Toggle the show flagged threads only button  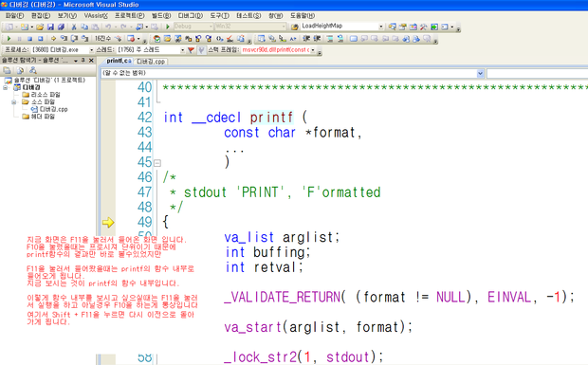coord(201,50)
